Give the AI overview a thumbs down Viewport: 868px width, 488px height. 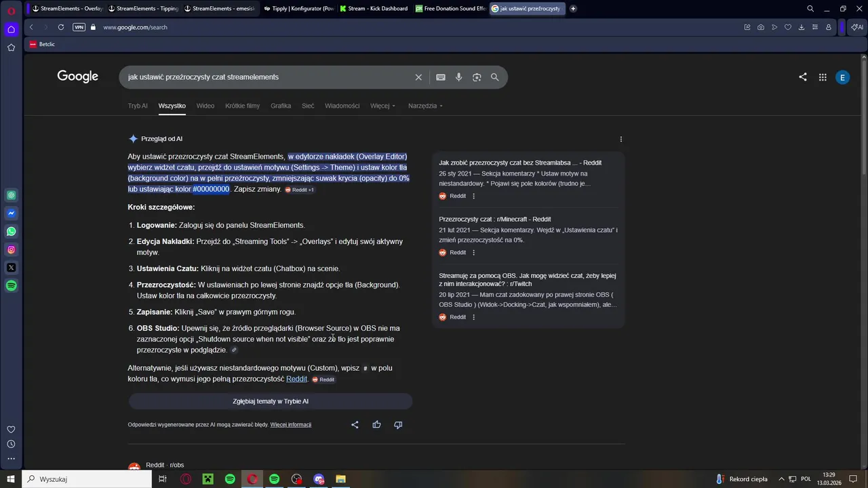(398, 425)
